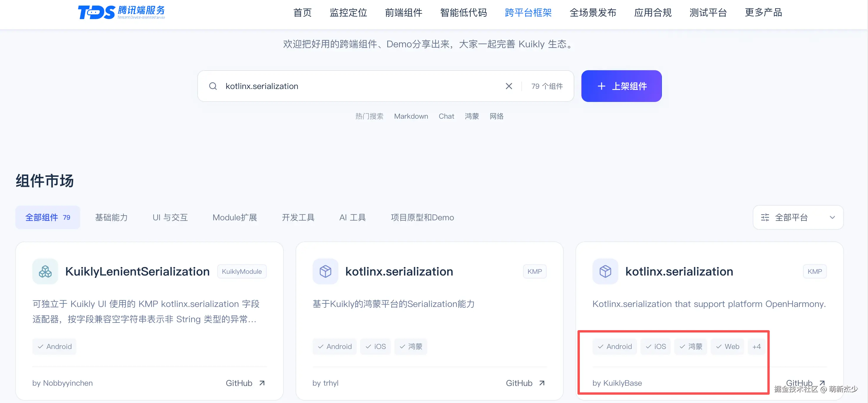Open GitHub arrow on Nobbyyinchen card

(x=262, y=383)
